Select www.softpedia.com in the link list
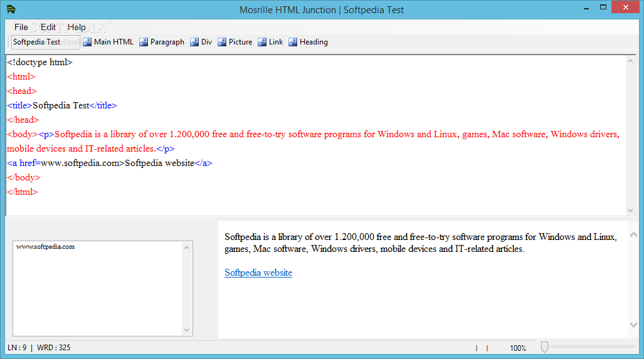The image size is (644, 359). 46,247
